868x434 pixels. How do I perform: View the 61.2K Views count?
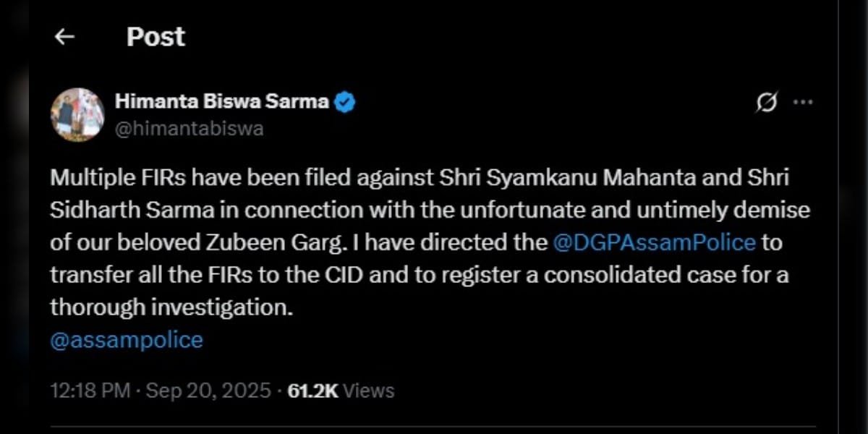341,391
